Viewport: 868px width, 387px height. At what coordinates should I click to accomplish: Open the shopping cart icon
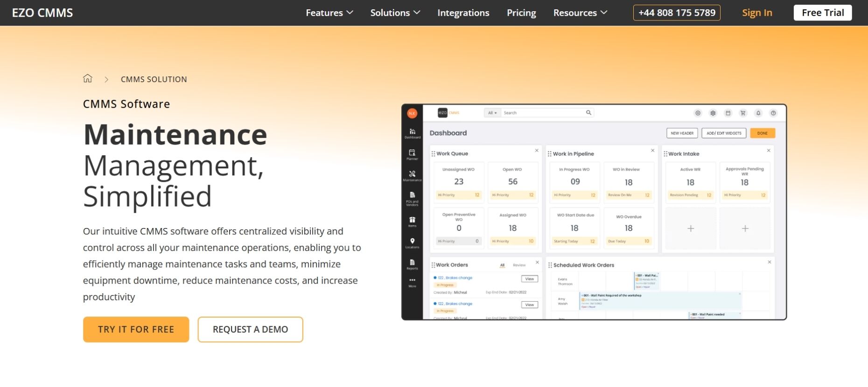click(743, 113)
